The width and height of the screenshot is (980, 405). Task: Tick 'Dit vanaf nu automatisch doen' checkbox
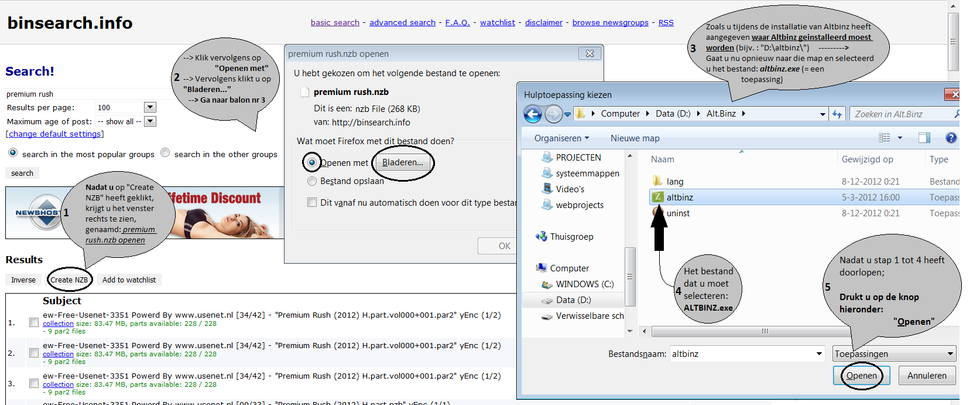coord(312,202)
